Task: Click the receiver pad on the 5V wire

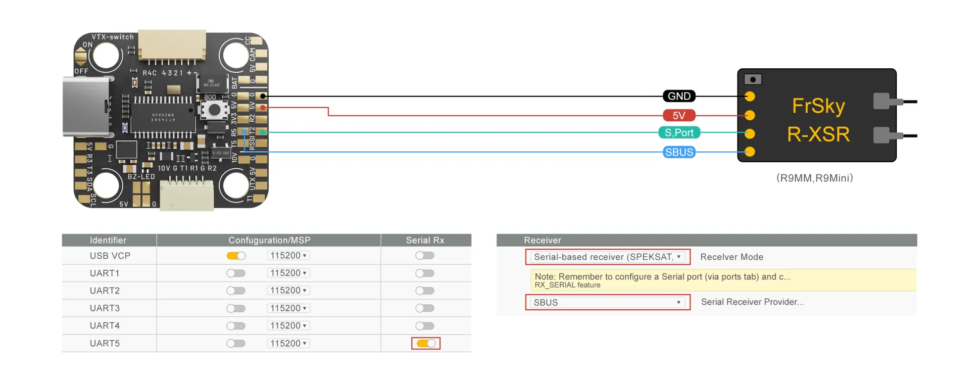Action: pos(750,115)
